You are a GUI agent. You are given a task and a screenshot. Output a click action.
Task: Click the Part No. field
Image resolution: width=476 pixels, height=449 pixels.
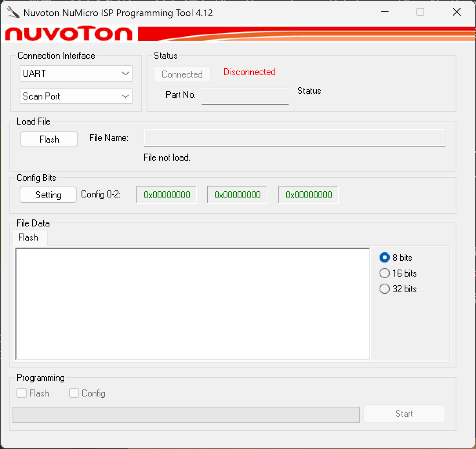coord(245,96)
